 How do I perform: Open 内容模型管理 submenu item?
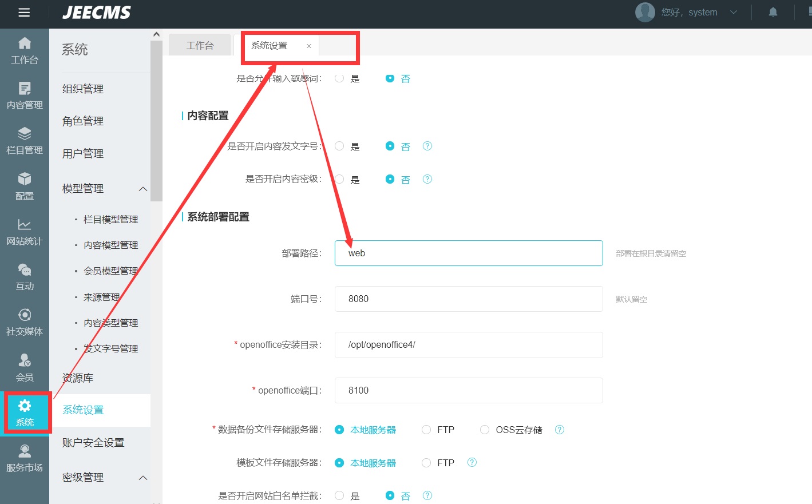[x=111, y=245]
